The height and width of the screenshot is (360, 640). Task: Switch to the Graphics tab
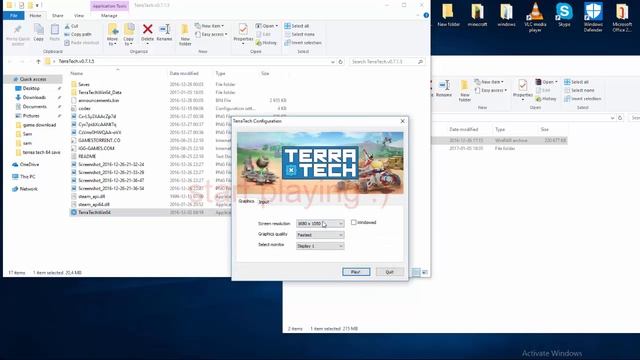(x=246, y=201)
